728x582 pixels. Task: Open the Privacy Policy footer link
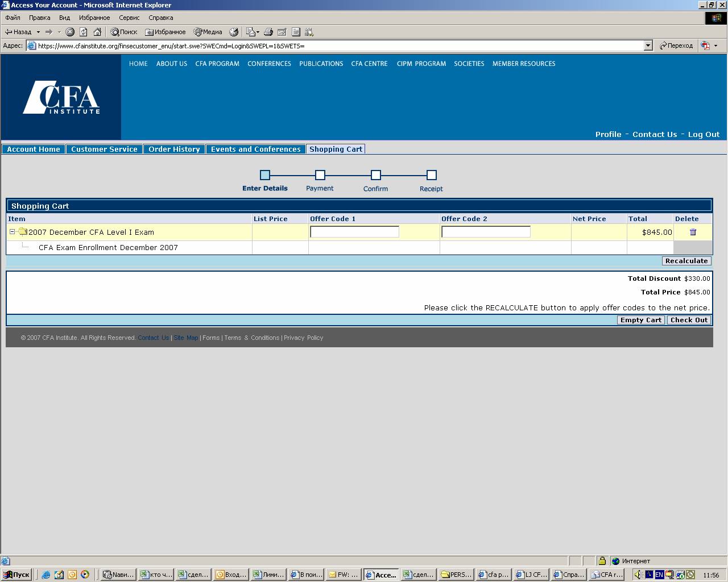pos(303,338)
